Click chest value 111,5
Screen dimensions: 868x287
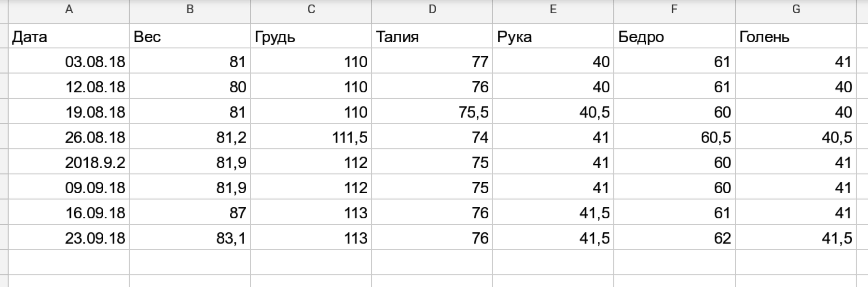[311, 137]
